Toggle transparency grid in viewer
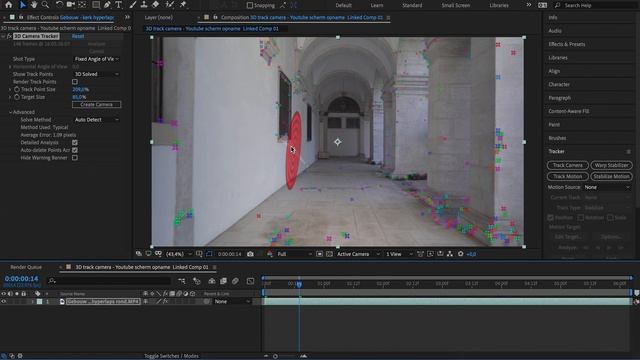The height and width of the screenshot is (360, 640). [x=329, y=254]
